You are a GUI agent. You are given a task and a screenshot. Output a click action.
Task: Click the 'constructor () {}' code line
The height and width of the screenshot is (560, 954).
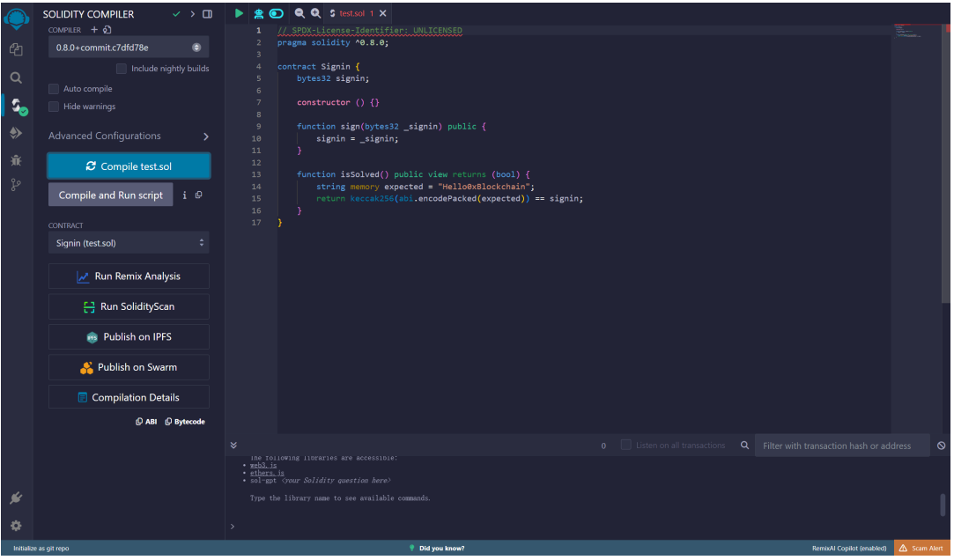pos(337,103)
